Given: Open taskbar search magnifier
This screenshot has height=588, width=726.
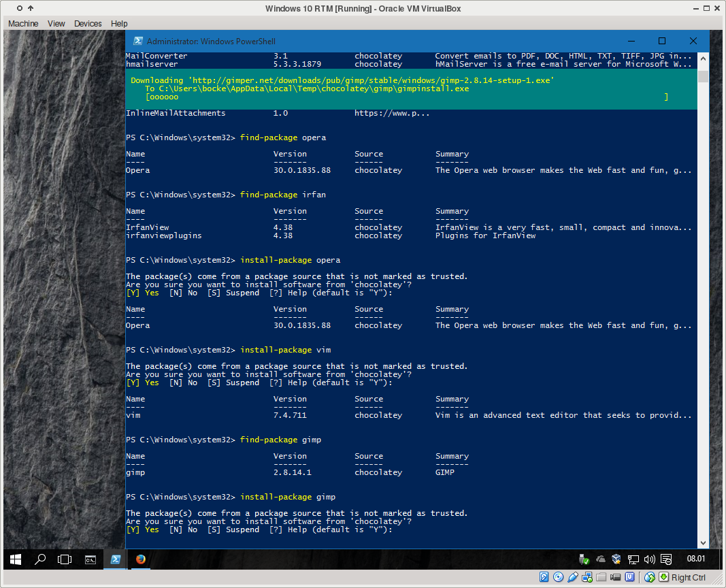Looking at the screenshot, I should 40,559.
